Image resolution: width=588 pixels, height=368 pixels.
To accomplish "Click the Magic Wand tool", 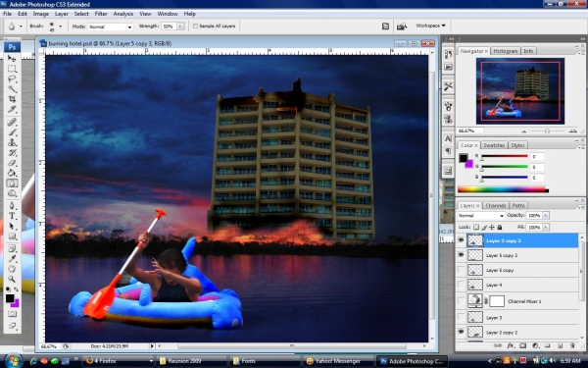I will pos(12,88).
